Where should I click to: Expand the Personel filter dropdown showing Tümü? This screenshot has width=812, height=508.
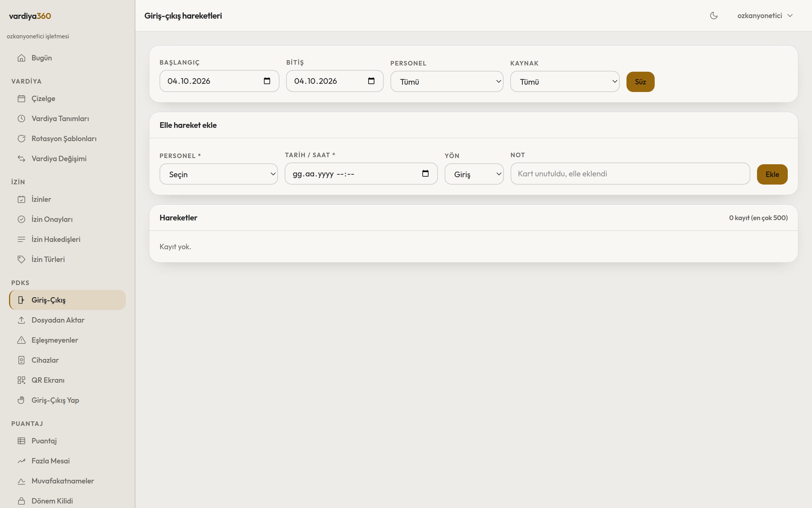coord(447,82)
